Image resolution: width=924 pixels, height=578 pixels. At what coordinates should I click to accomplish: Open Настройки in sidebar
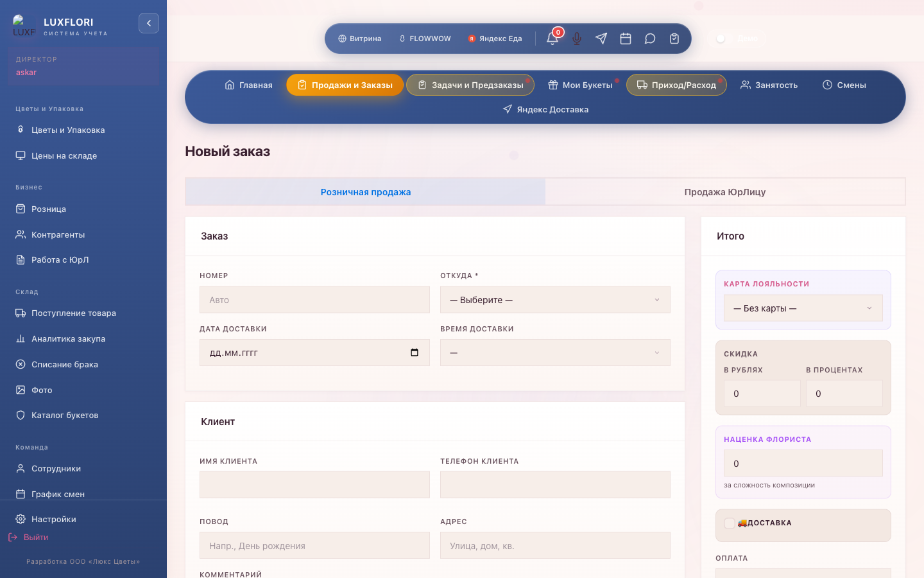pyautogui.click(x=83, y=519)
